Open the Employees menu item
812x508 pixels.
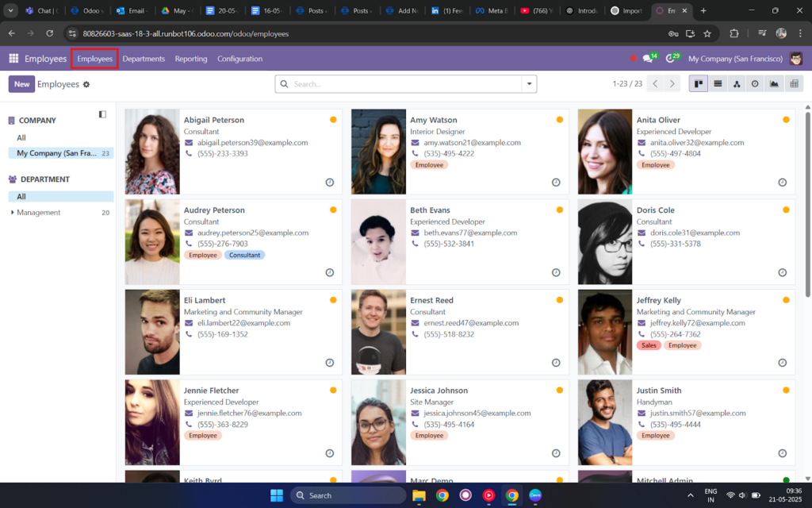click(95, 59)
